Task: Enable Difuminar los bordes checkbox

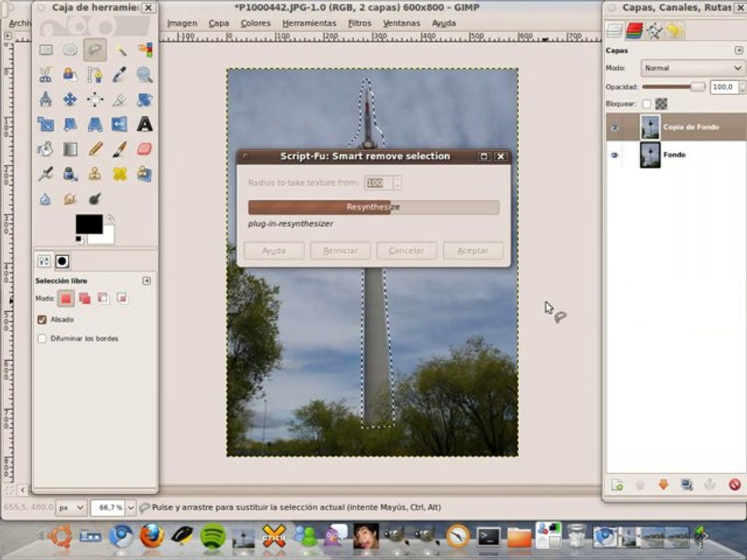Action: (42, 339)
